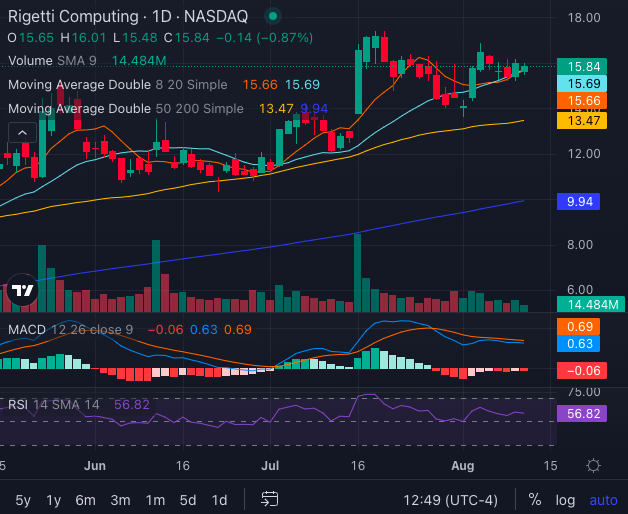This screenshot has height=514, width=628.
Task: Click the Aug label on time axis
Action: click(463, 466)
